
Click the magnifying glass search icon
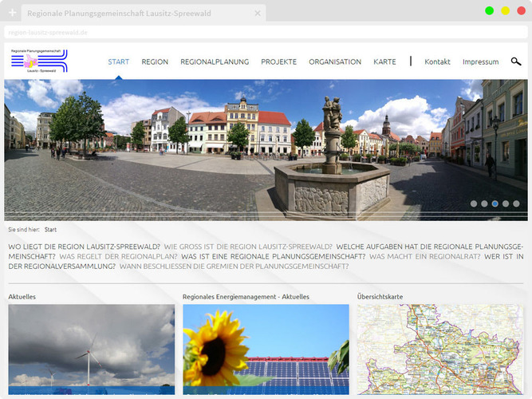(516, 61)
